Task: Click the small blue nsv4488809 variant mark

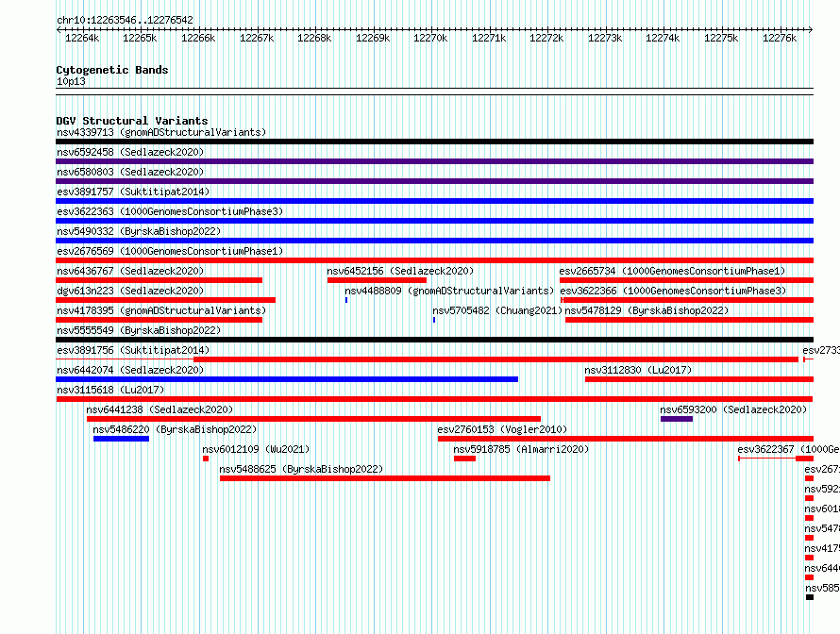Action: (346, 300)
